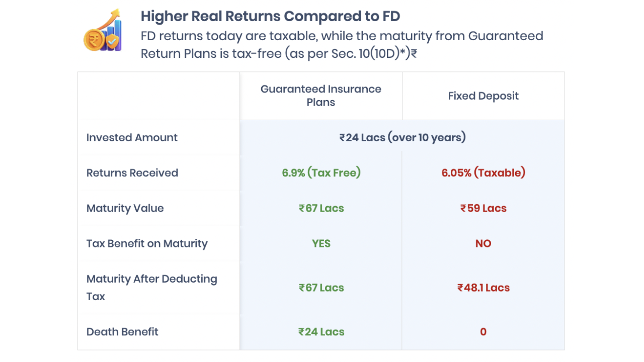Click the red '₹59 Lacs' maturity value
Screen dimensions: 644x362
click(483, 208)
